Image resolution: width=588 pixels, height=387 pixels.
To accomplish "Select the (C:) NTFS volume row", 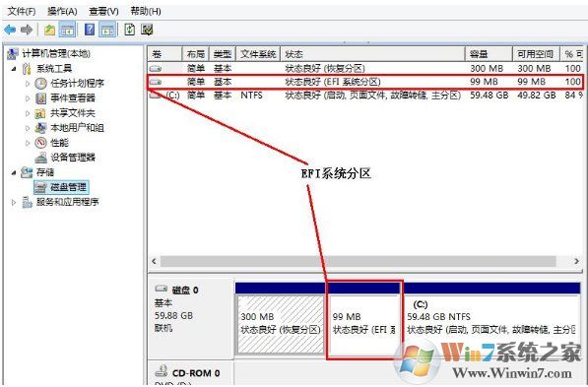I will tap(365, 96).
